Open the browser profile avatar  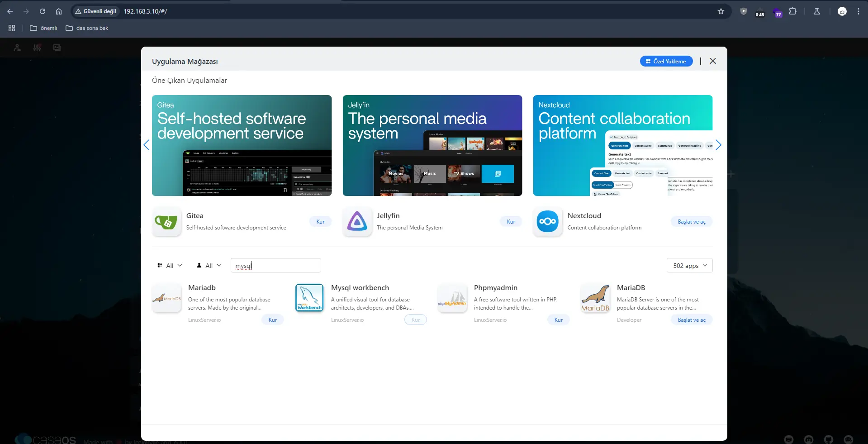tap(842, 11)
